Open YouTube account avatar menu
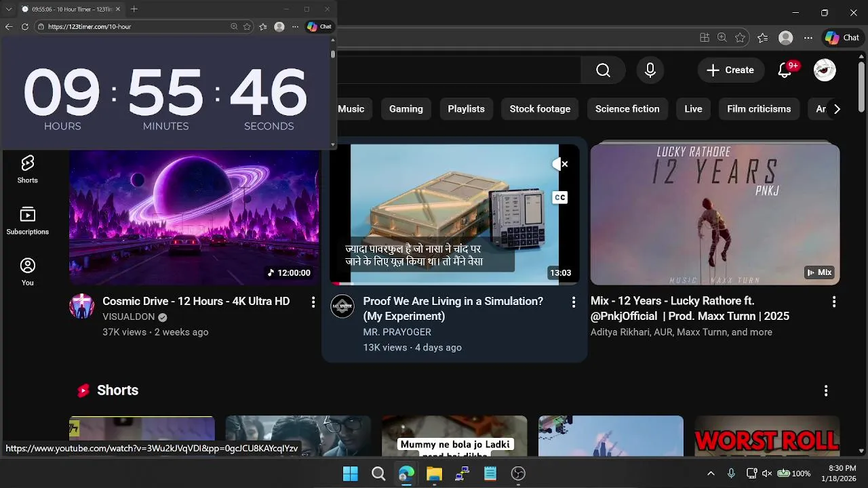The height and width of the screenshot is (488, 868). pyautogui.click(x=825, y=70)
